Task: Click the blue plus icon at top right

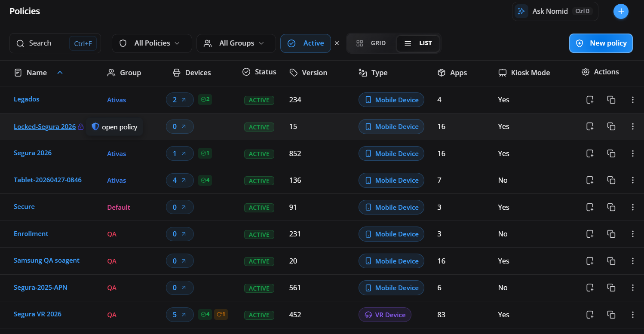Action: (x=621, y=11)
